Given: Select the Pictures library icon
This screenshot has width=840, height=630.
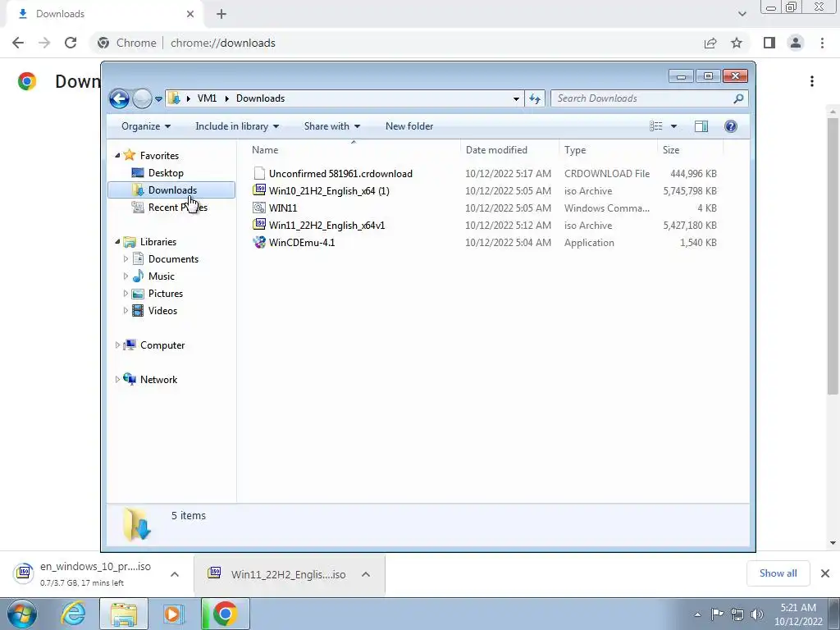Looking at the screenshot, I should (138, 294).
